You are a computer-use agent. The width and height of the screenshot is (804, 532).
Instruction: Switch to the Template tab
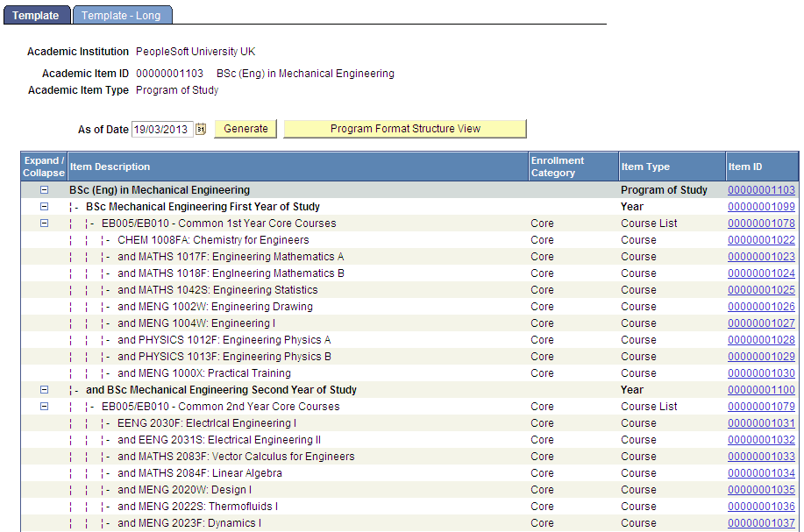[x=37, y=16]
